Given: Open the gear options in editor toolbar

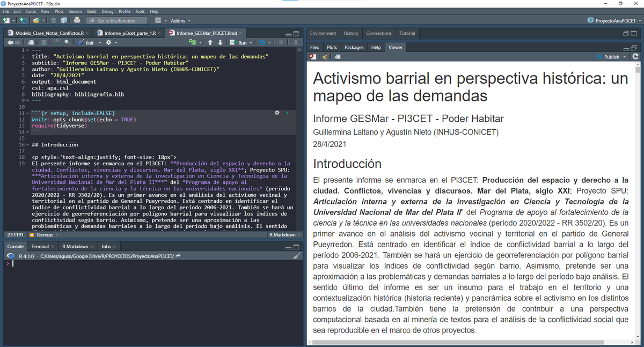Looking at the screenshot, I should (x=108, y=42).
